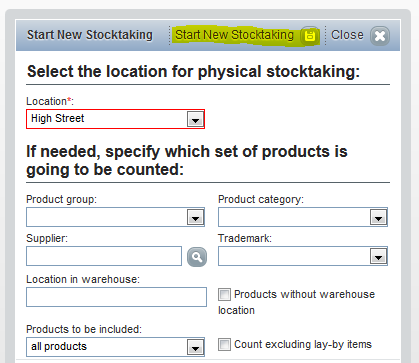Click the Products to be included arrow
Image resolution: width=419 pixels, height=363 pixels.
click(195, 347)
